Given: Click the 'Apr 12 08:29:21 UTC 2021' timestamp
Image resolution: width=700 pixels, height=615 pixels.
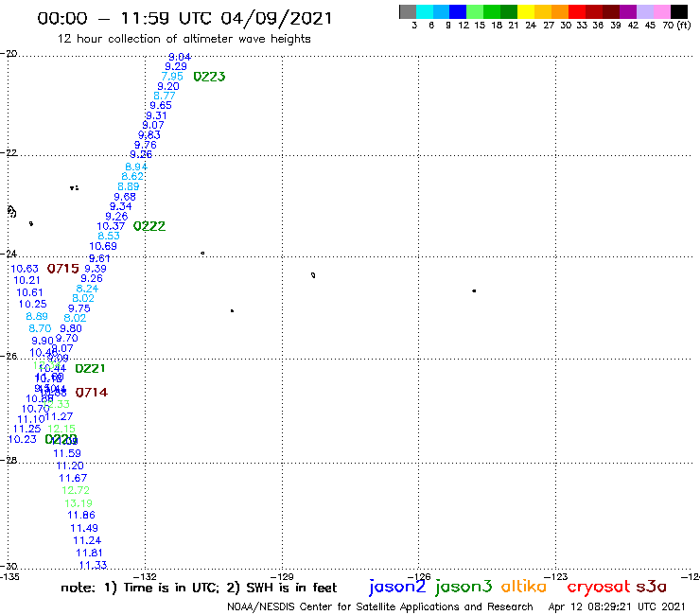Looking at the screenshot, I should tap(617, 606).
